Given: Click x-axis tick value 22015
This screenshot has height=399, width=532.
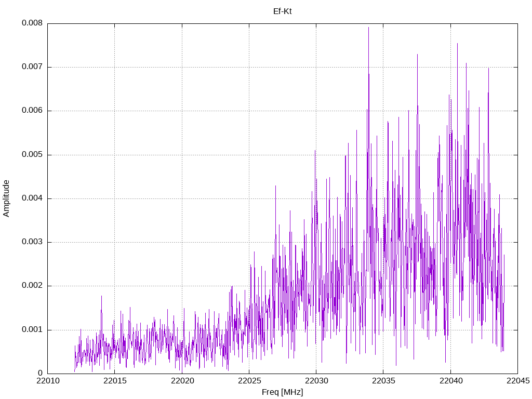Looking at the screenshot, I should click(x=115, y=381).
